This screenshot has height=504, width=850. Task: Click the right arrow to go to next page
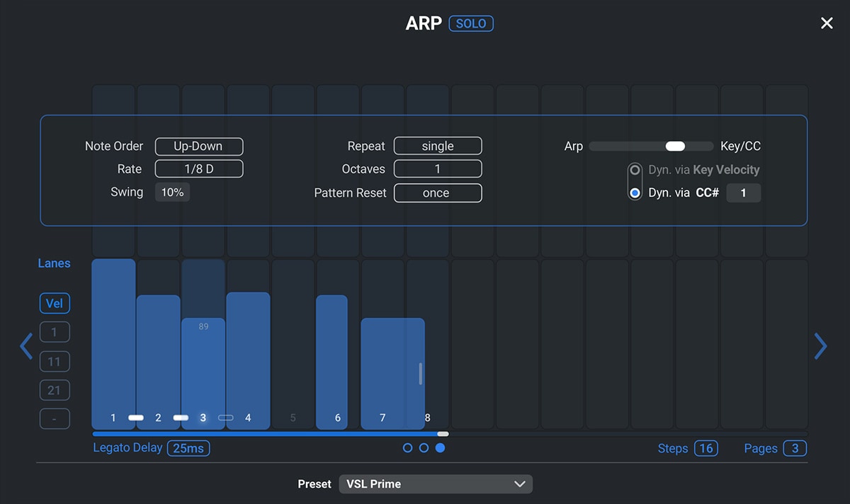coord(820,346)
